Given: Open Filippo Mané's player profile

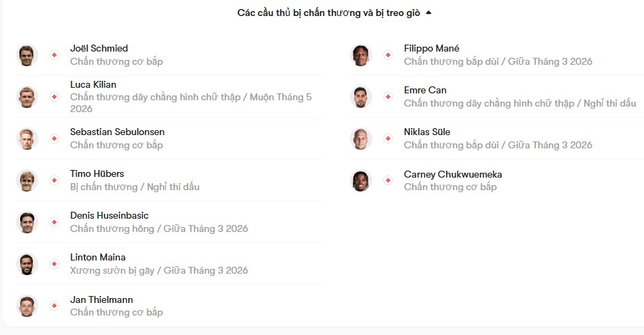Looking at the screenshot, I should 431,48.
